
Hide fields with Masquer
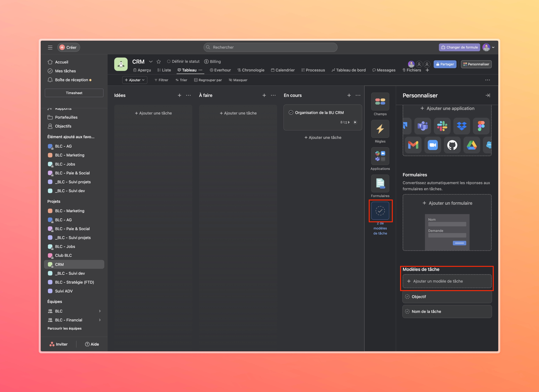[238, 80]
